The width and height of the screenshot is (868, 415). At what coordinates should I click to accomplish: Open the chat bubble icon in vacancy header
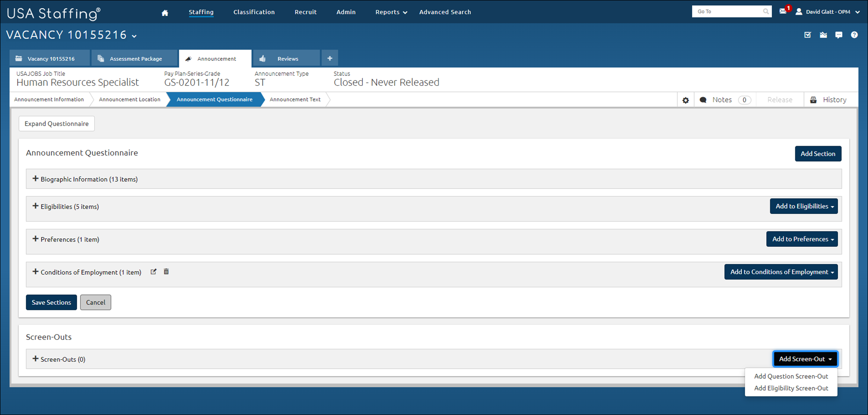[838, 35]
